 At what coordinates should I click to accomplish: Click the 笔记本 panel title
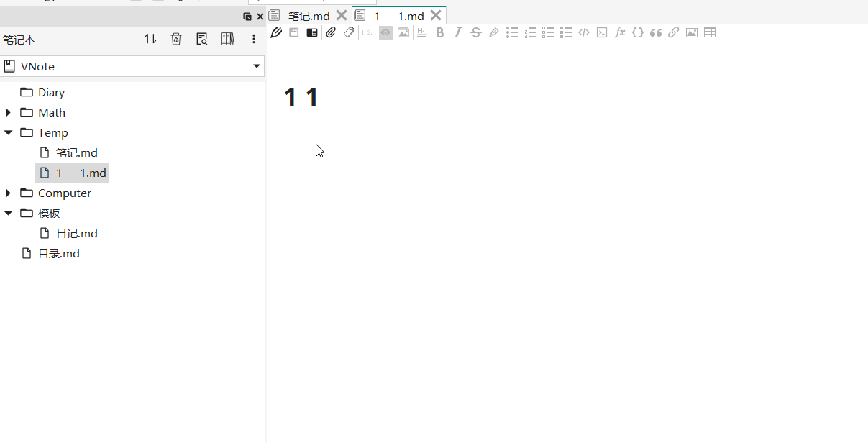(x=19, y=40)
